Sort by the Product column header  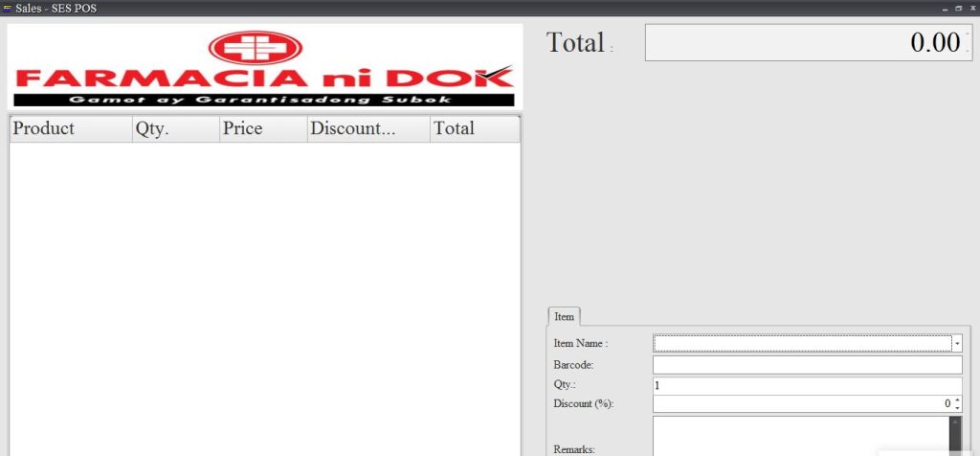click(70, 128)
